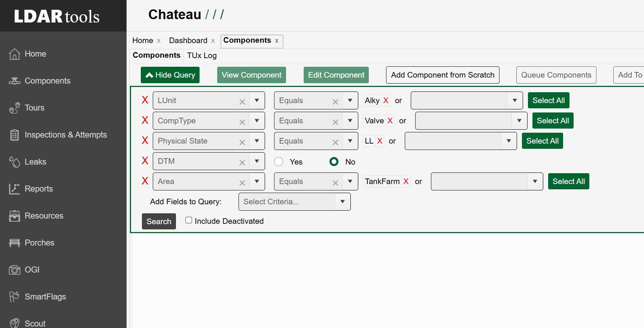Open Tours via its map-pin icon

[14, 108]
